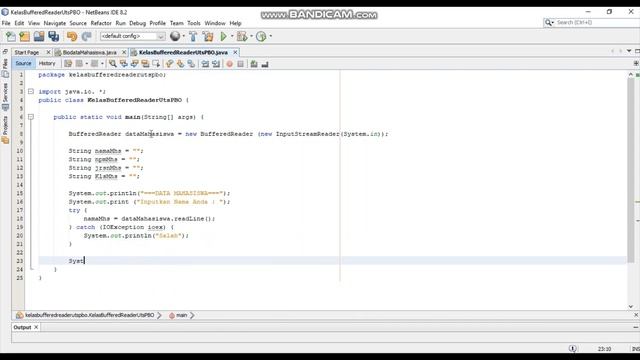The width and height of the screenshot is (640, 360).
Task: Open the Navigate menu
Action: click(x=55, y=23)
